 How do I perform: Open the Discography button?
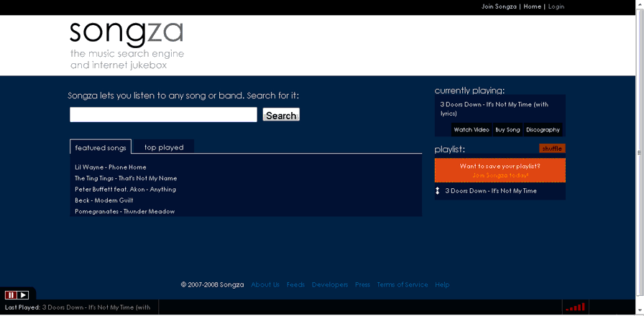[x=543, y=130]
